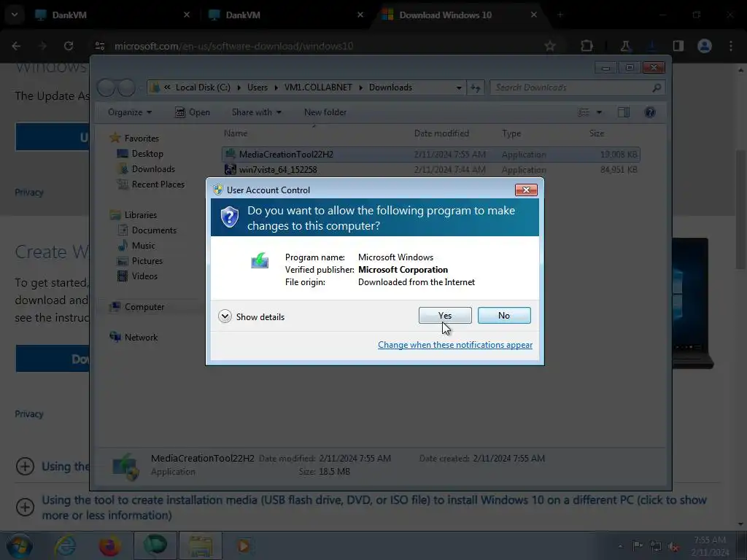Open Change when these notifications appear link

(455, 345)
